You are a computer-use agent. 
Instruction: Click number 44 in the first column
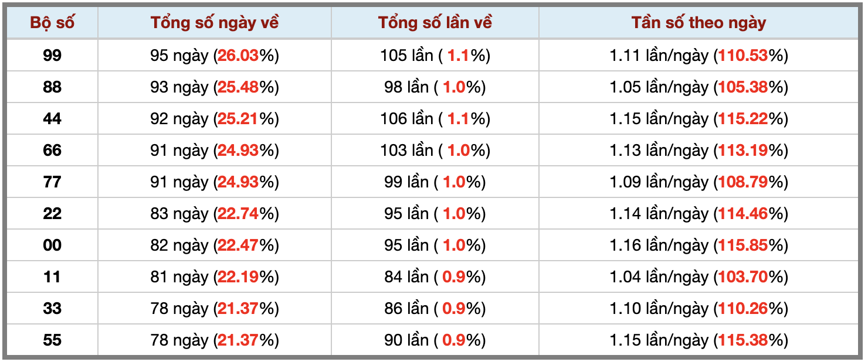click(52, 119)
